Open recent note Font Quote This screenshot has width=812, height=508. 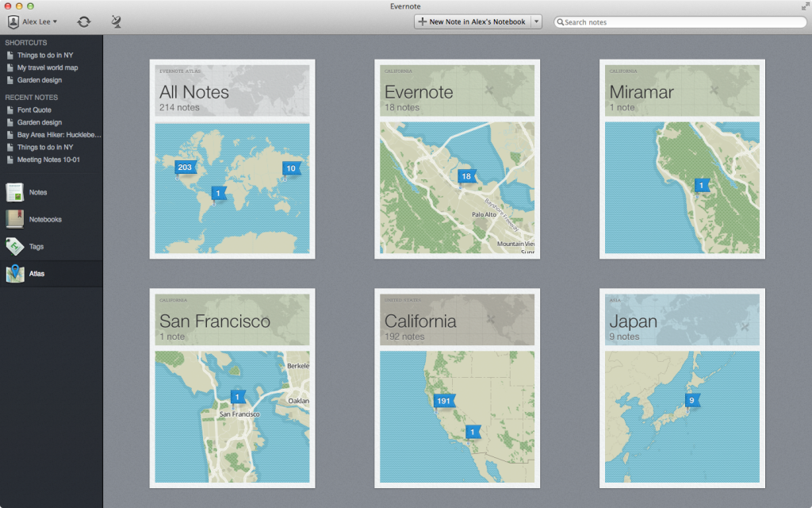(x=34, y=110)
